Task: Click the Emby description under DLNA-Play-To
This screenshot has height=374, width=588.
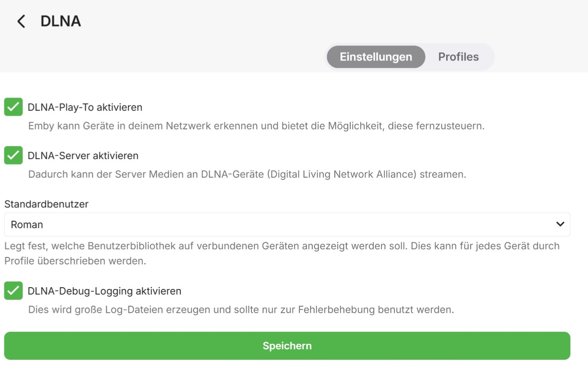Action: (256, 126)
